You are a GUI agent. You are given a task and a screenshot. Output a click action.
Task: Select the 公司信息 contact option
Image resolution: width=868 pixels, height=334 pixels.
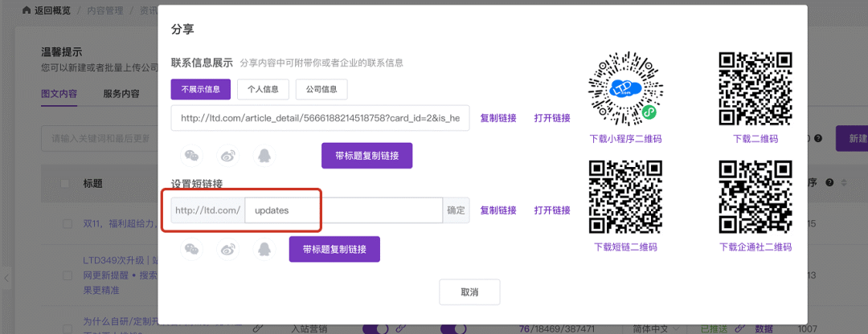(321, 88)
